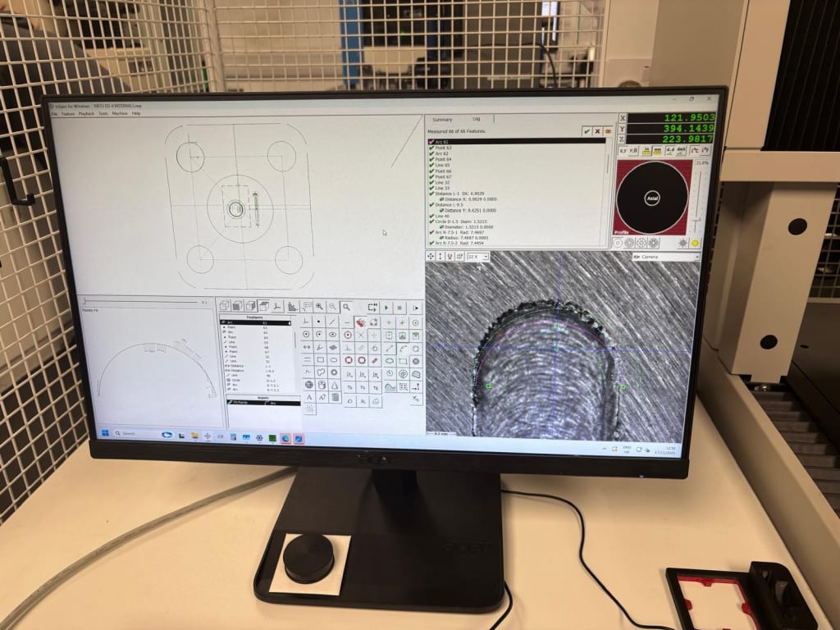Click the yellow light indicator icon
This screenshot has width=840, height=630.
(695, 243)
